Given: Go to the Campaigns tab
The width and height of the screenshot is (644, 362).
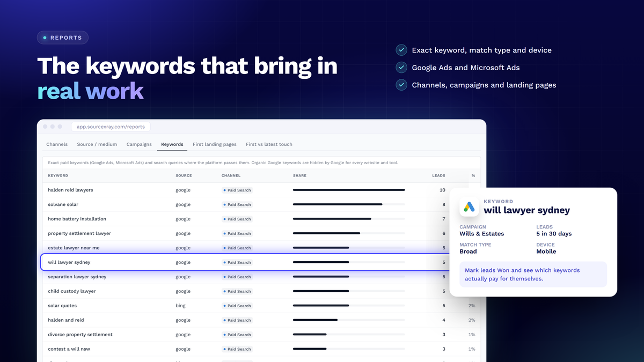Looking at the screenshot, I should point(139,144).
